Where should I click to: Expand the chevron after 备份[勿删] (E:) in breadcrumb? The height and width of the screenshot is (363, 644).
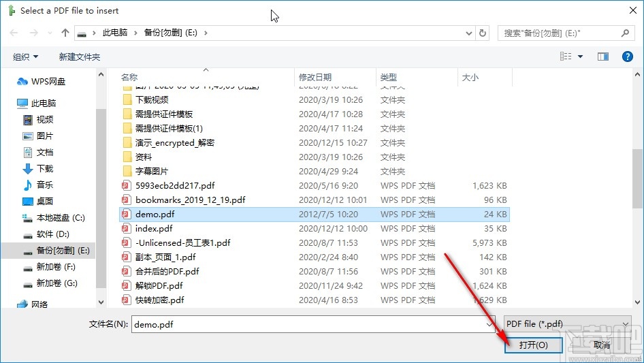click(x=206, y=33)
